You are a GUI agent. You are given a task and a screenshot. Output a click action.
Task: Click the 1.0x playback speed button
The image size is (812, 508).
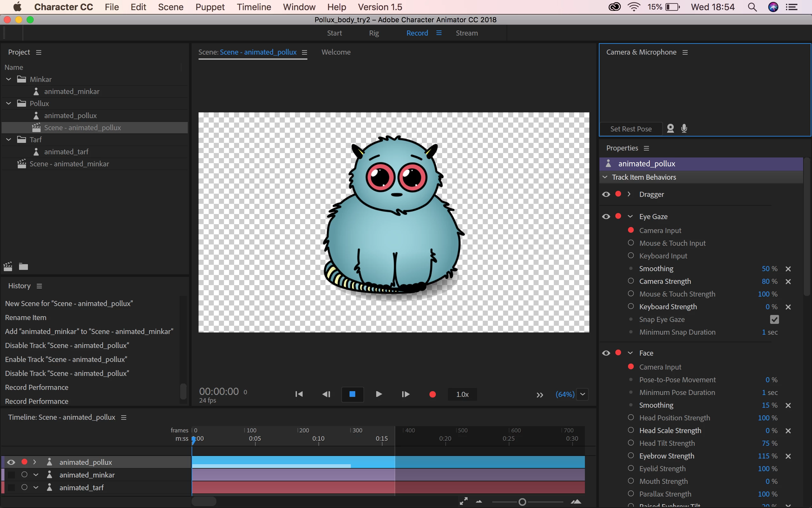click(x=462, y=394)
